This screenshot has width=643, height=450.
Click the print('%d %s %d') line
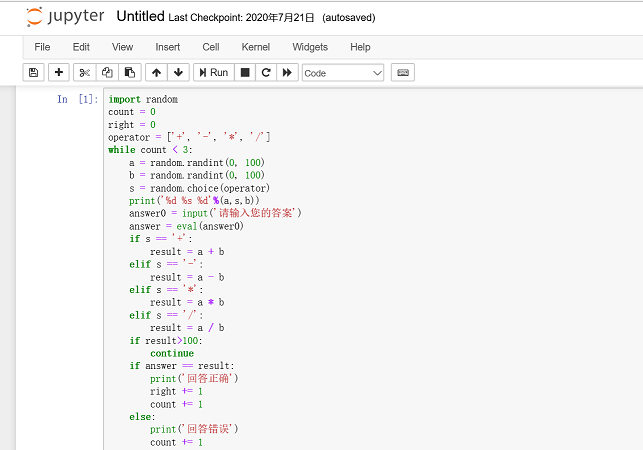[x=194, y=201]
